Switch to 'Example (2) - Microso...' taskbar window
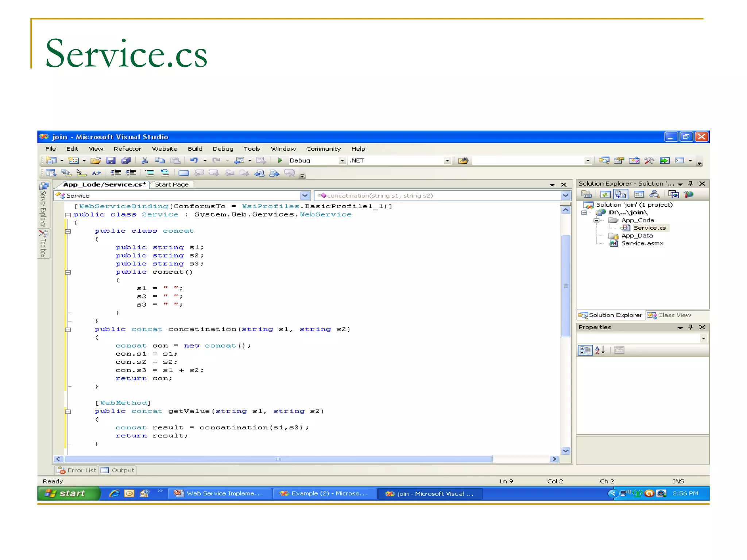The image size is (747, 560). [325, 493]
